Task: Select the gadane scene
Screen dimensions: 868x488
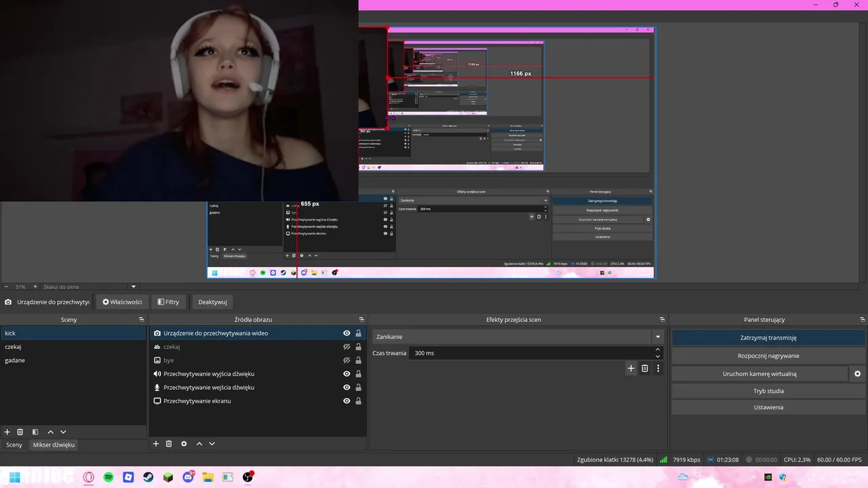Action: tap(73, 361)
